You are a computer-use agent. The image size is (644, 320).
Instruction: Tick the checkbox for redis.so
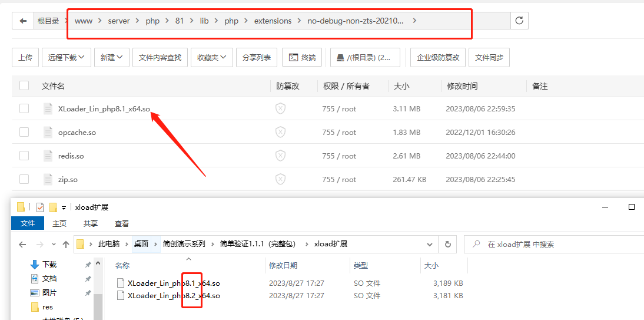[x=24, y=156]
